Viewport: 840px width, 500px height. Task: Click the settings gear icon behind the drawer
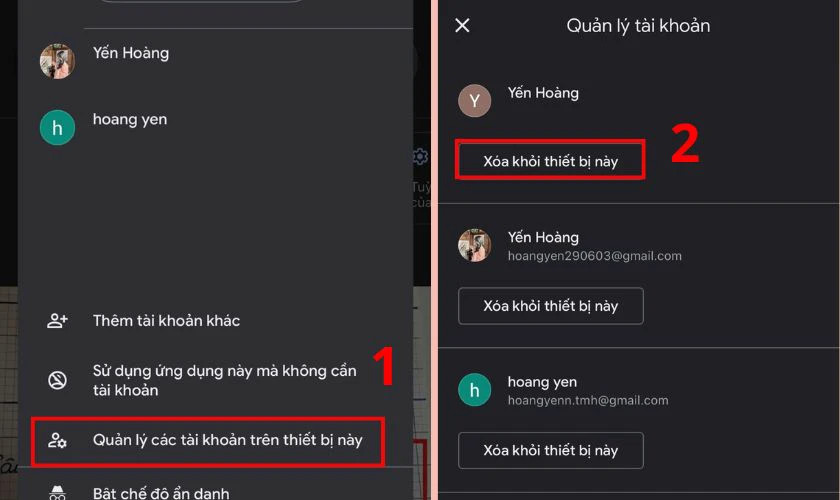point(420,156)
